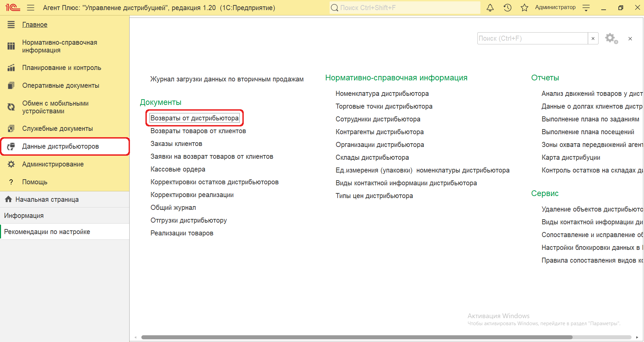Open navigation settings gear icon
This screenshot has height=342, width=644.
(611, 38)
